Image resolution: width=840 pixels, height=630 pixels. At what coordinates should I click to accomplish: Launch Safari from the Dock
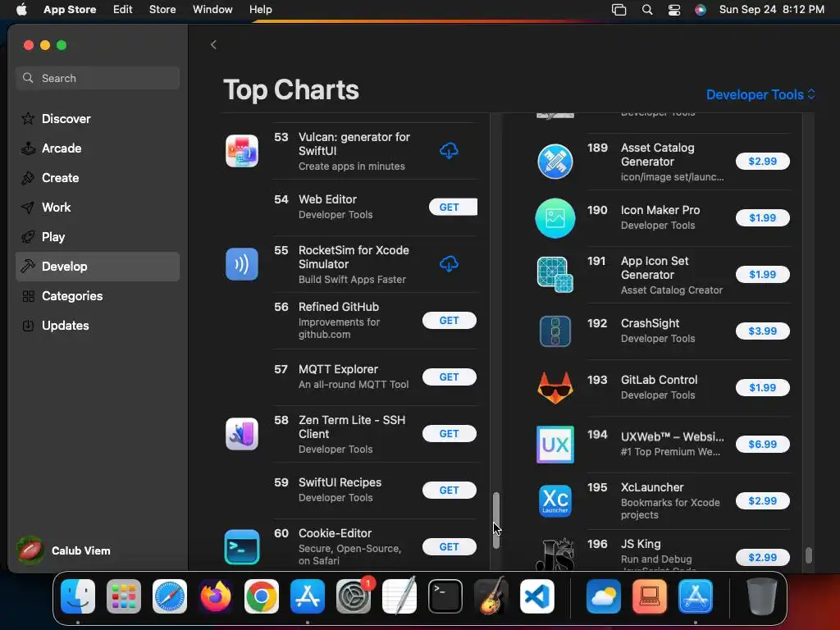[x=170, y=596]
